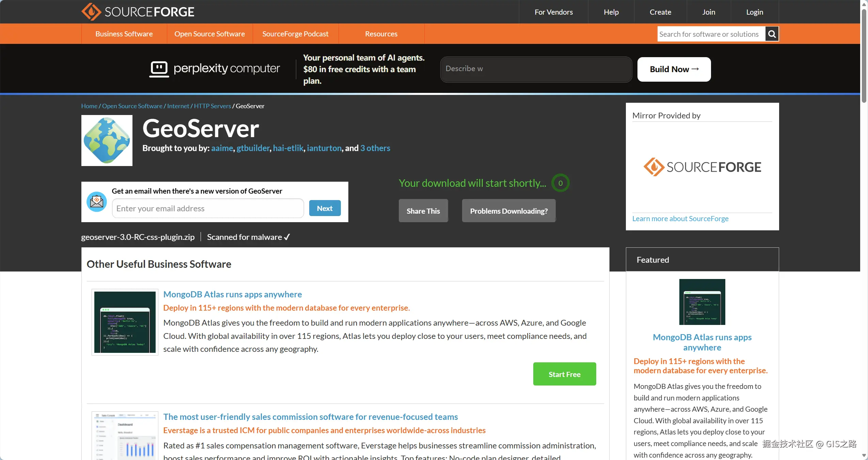Click the email address input field
The width and height of the screenshot is (868, 460).
coord(208,209)
